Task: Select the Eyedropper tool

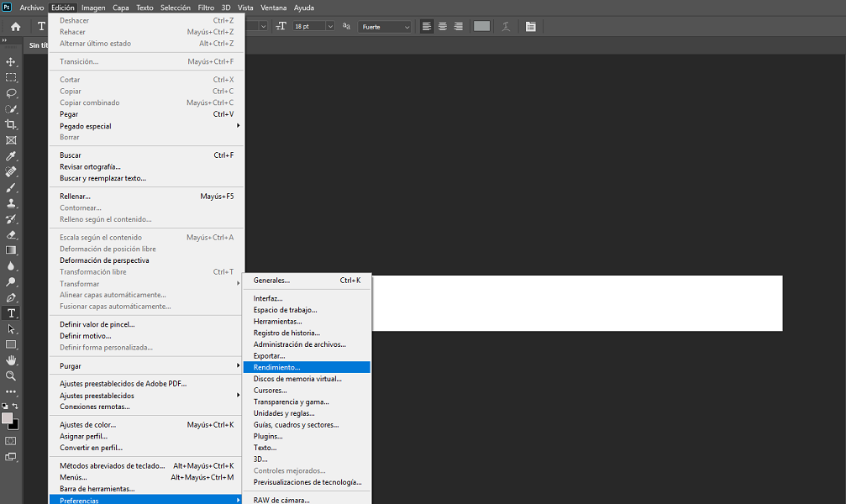Action: pos(12,156)
